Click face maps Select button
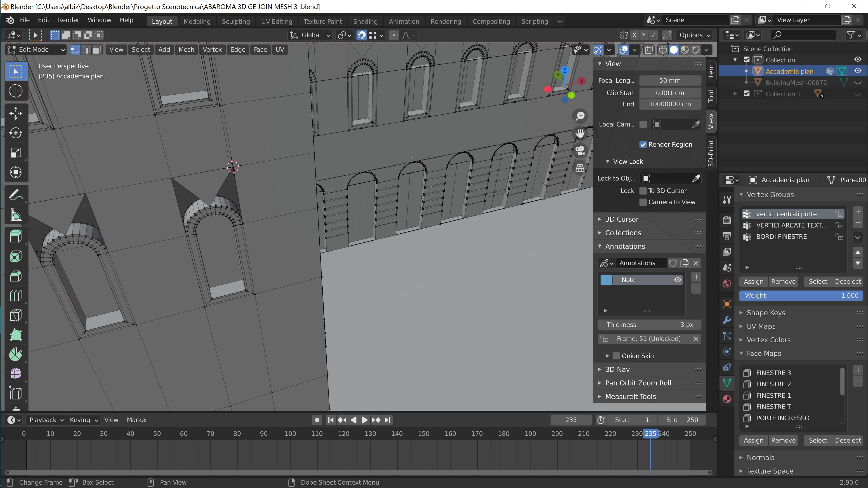 pos(818,441)
